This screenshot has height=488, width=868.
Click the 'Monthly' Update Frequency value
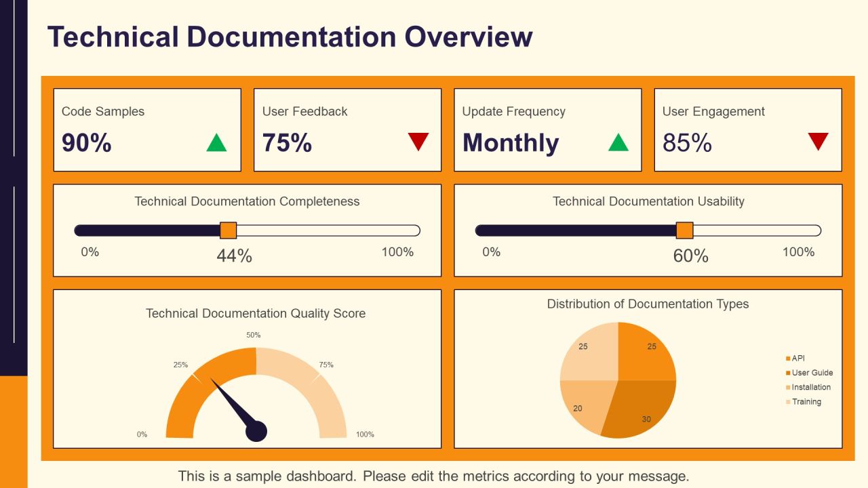(x=511, y=143)
